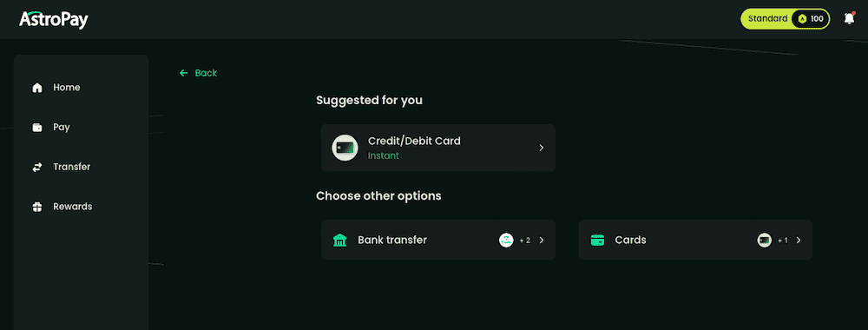Expand Bank transfer chevron arrow

[542, 241]
